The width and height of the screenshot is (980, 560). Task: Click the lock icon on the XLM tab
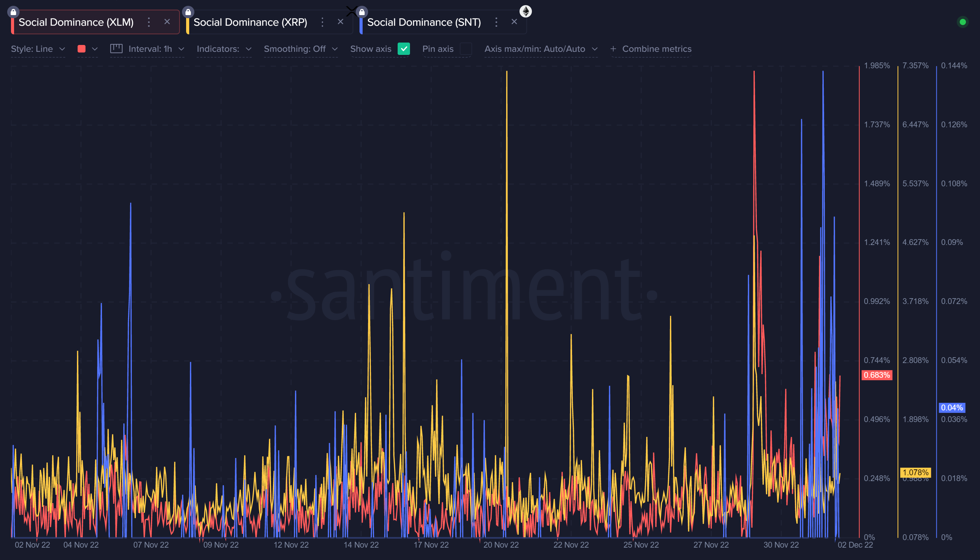tap(13, 12)
